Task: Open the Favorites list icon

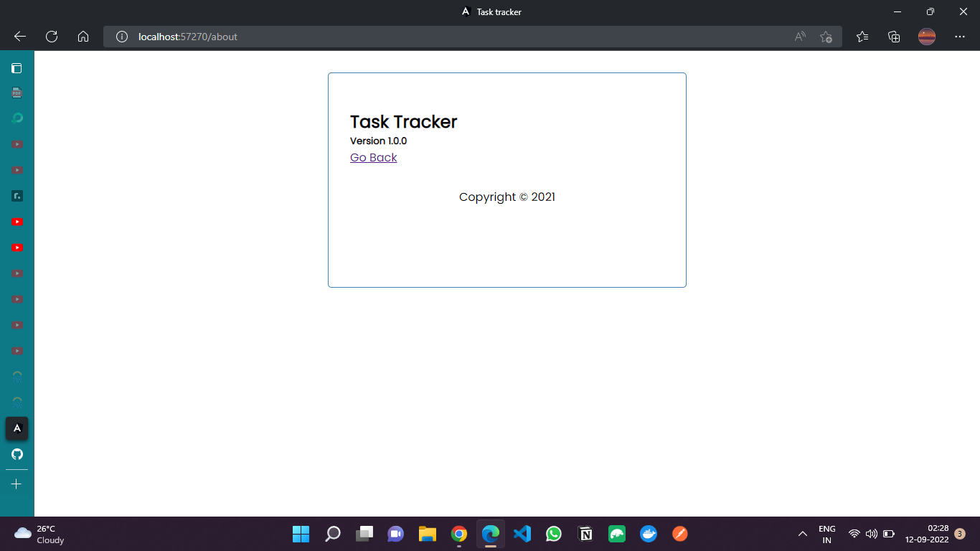Action: point(862,37)
